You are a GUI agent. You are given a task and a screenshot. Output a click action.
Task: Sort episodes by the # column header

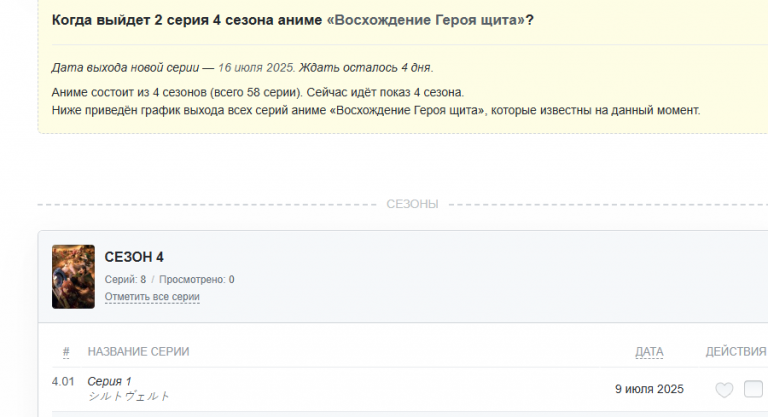click(66, 352)
